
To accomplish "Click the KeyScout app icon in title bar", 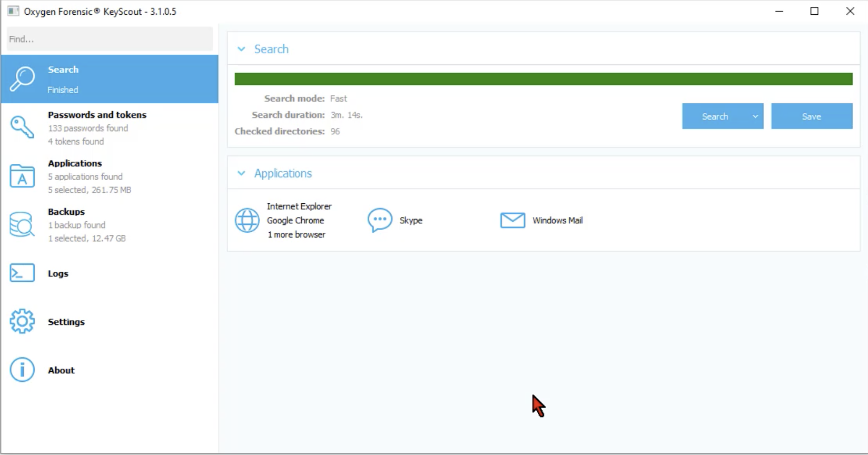I will 13,11.
